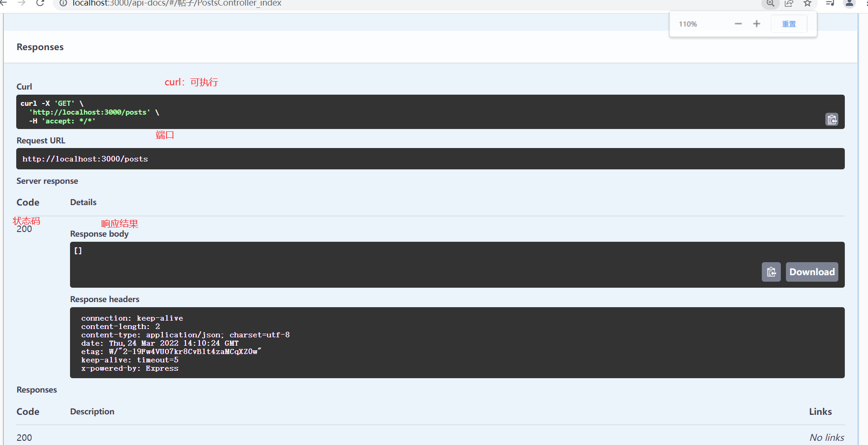The height and width of the screenshot is (445, 868).
Task: Reset page zoom with the 重置 button
Action: (x=788, y=24)
